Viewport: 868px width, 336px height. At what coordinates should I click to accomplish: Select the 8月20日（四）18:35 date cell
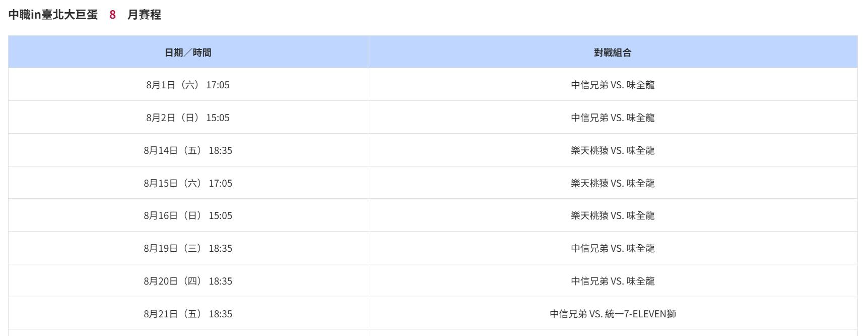(188, 281)
